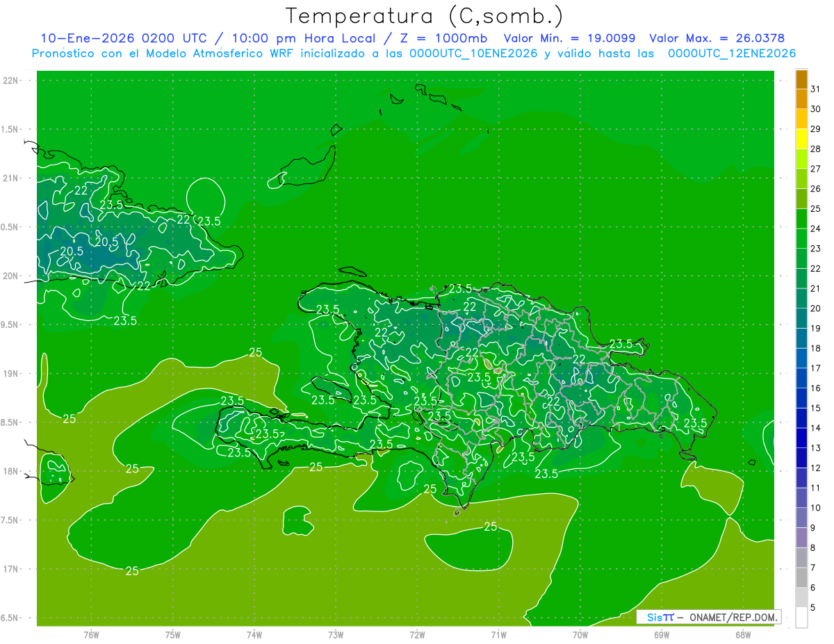Click color scale label "21"
The width and height of the screenshot is (834, 644).
click(816, 288)
